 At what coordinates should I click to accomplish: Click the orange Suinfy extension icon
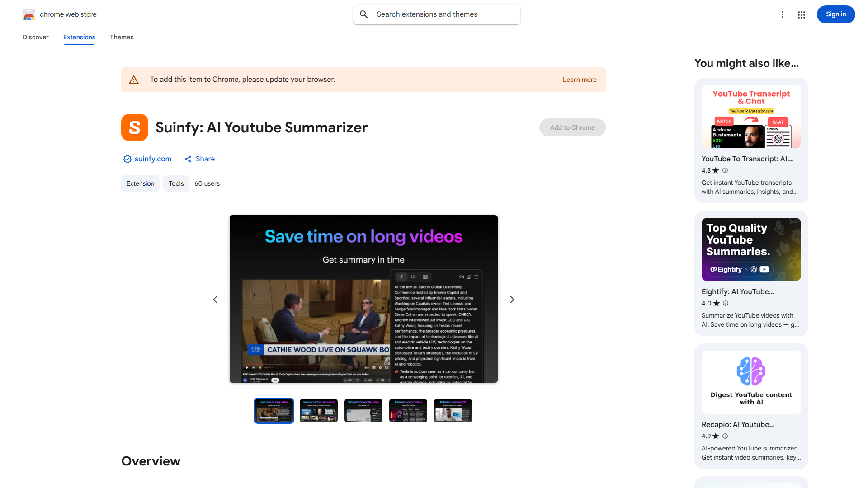pyautogui.click(x=135, y=127)
